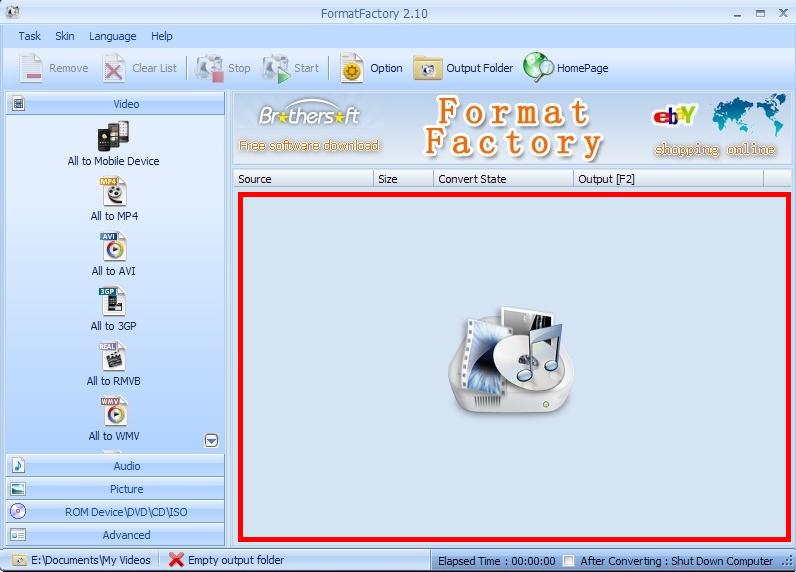Image resolution: width=796 pixels, height=572 pixels.
Task: Open the Output Folder icon
Action: coord(427,68)
